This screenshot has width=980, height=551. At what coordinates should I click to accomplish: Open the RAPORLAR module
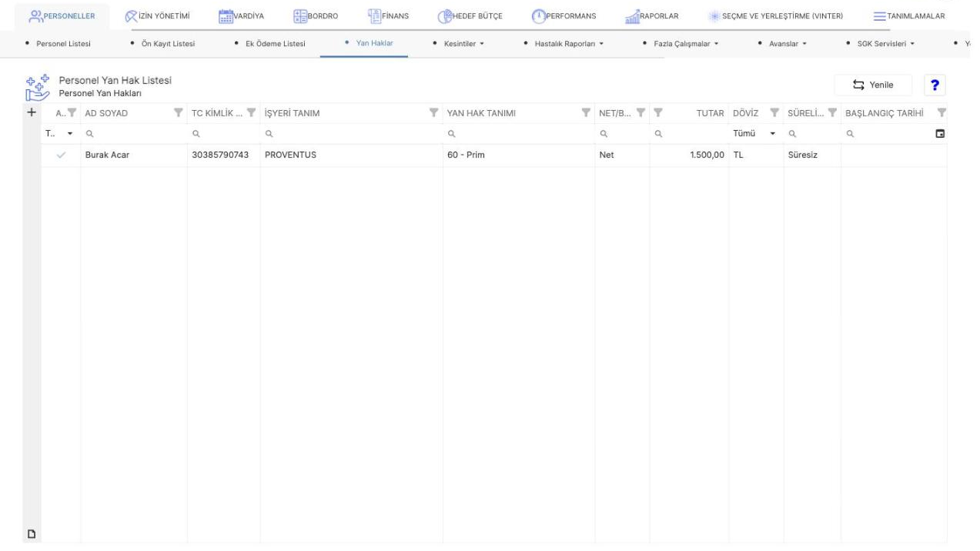tap(652, 16)
